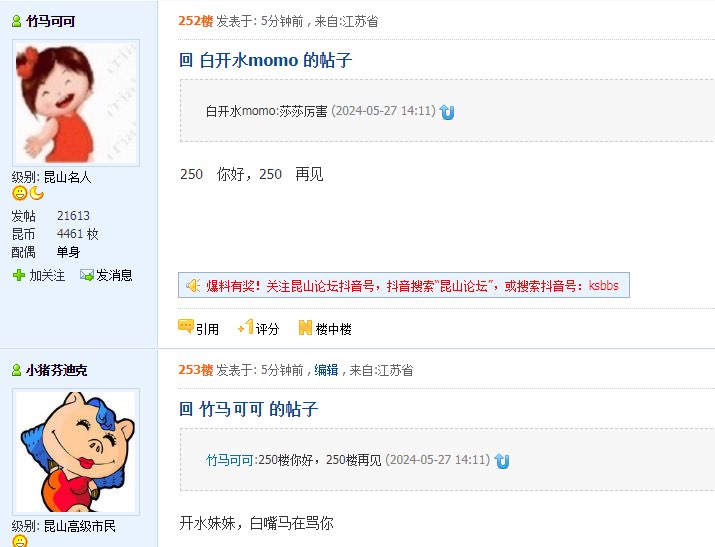This screenshot has width=715, height=547.
Task: Click the 回 白开水momo 的帖子 heading
Action: 265,60
